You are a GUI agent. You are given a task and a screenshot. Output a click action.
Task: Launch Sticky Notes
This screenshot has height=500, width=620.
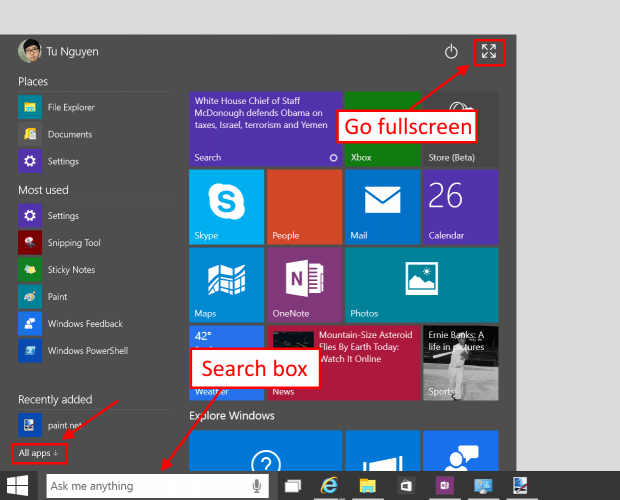pyautogui.click(x=94, y=270)
